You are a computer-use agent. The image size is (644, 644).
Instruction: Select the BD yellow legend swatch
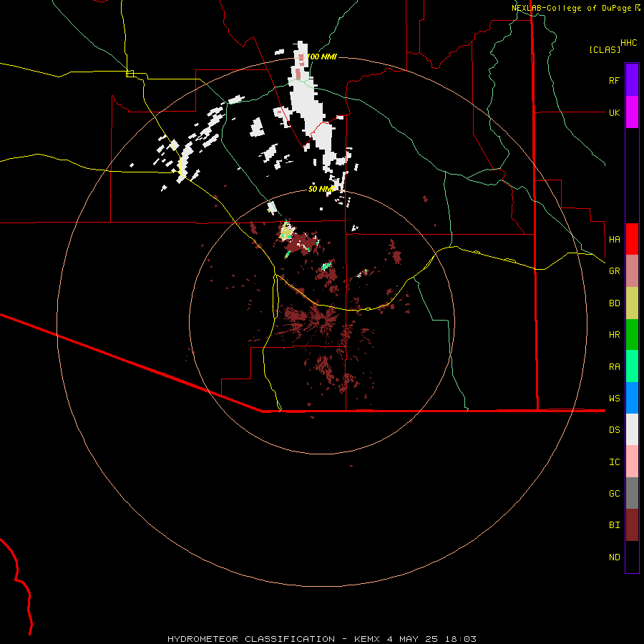coord(632,303)
